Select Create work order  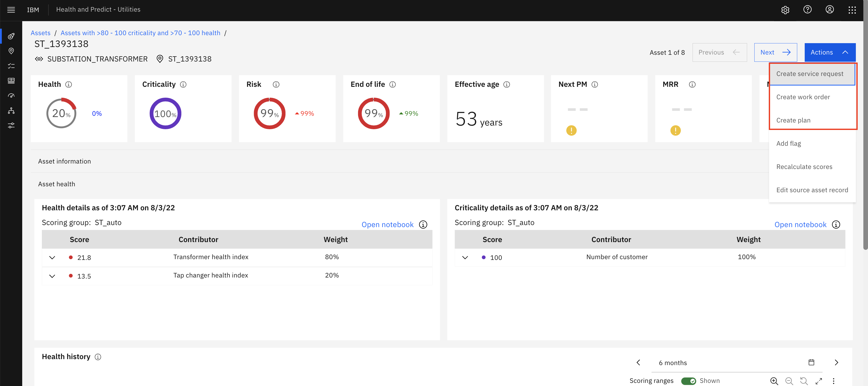pos(812,97)
